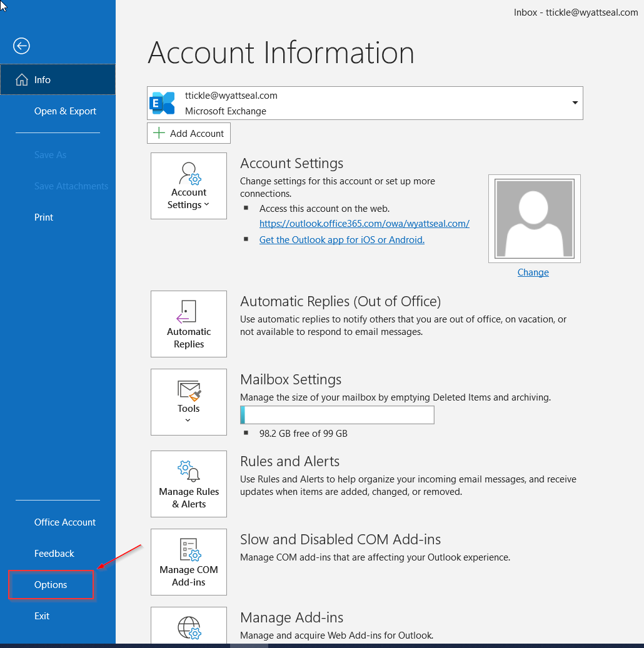Click the Manage Add-ins globe icon
Image resolution: width=644 pixels, height=648 pixels.
[x=188, y=626]
